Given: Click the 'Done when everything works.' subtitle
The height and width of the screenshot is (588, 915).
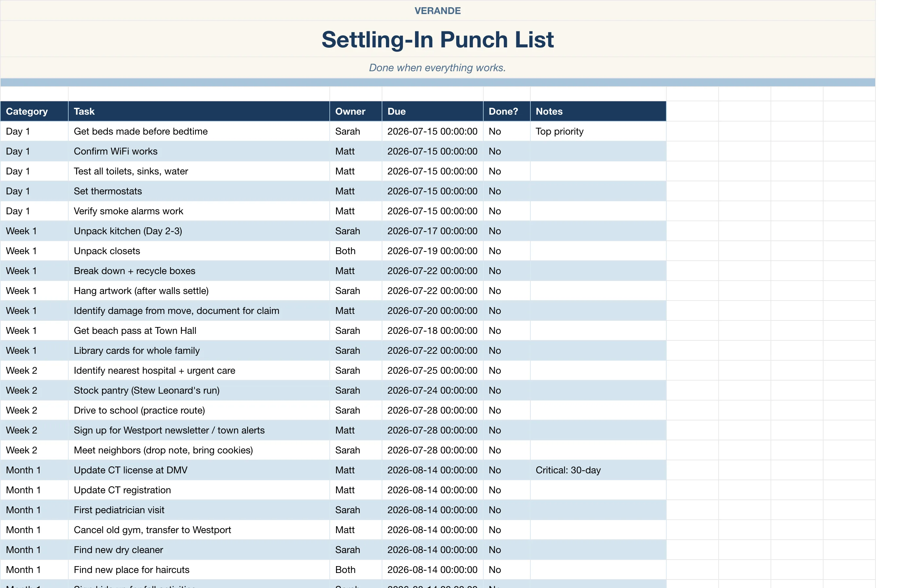Looking at the screenshot, I should [x=438, y=68].
